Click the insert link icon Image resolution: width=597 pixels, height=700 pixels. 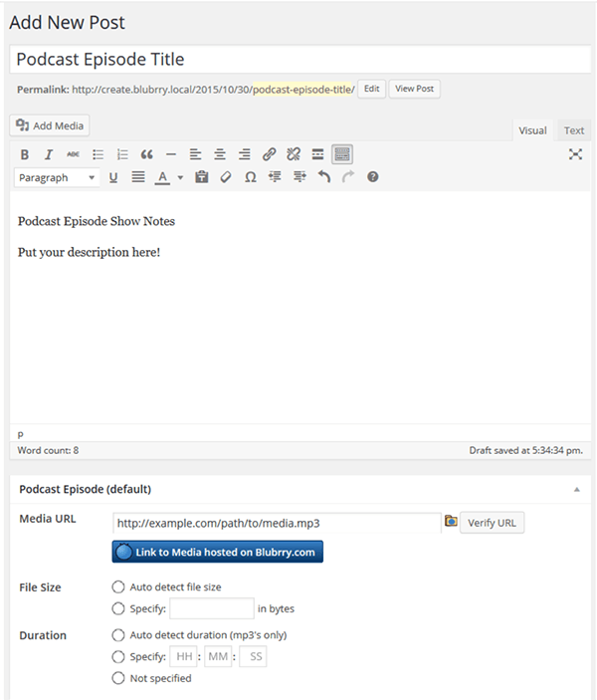(x=269, y=154)
